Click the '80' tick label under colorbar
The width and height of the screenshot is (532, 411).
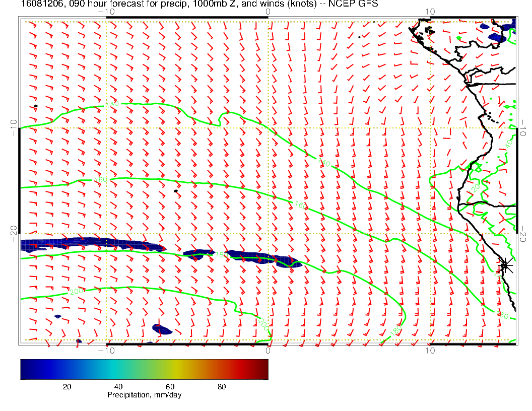pos(222,387)
